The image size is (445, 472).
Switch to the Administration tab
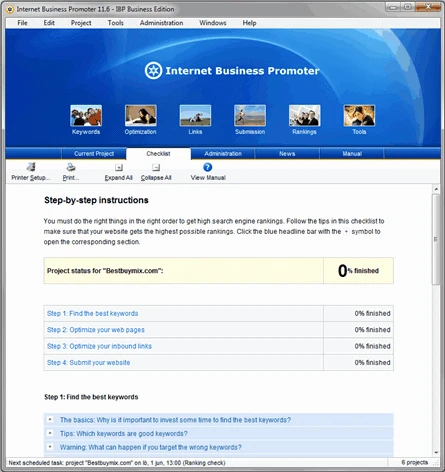click(223, 154)
